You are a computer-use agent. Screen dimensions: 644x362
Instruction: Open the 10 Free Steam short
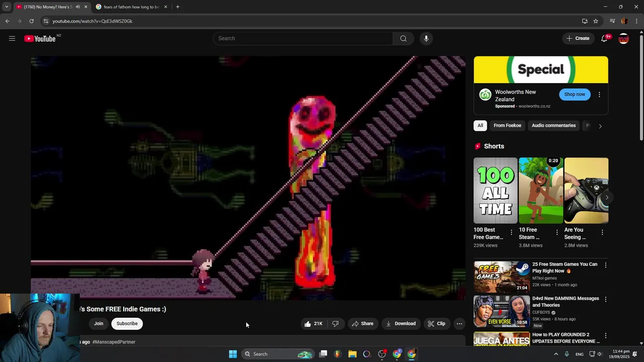click(541, 191)
